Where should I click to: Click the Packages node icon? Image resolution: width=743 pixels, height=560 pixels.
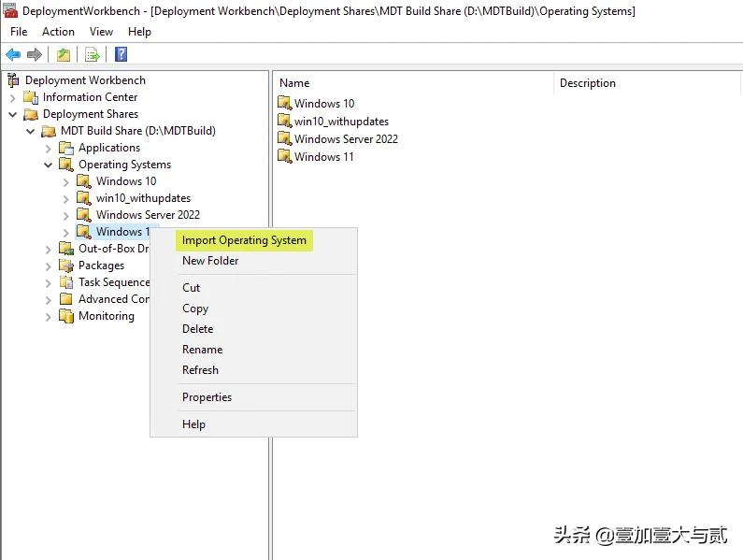tap(66, 266)
